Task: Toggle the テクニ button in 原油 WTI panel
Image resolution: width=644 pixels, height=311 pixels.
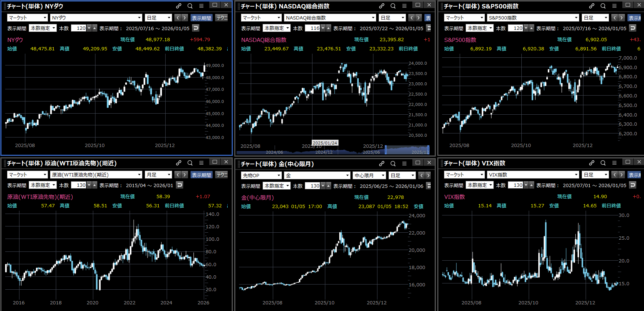Action: 222,175
